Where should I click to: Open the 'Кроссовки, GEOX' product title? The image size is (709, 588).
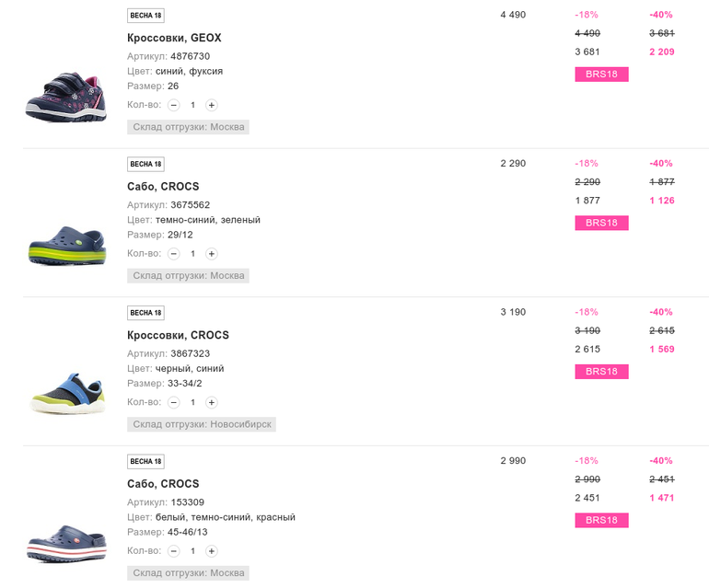pos(174,38)
